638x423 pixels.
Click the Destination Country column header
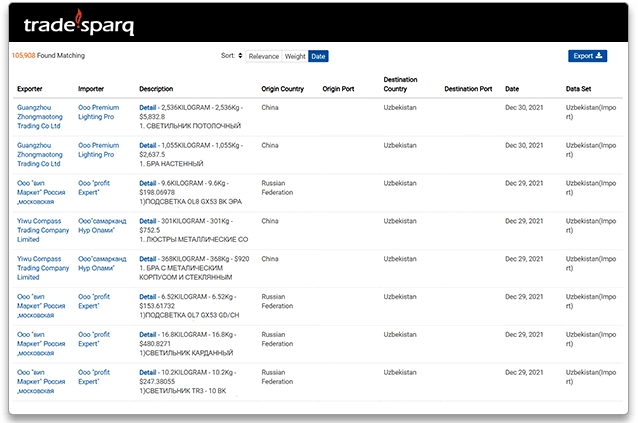tap(400, 84)
